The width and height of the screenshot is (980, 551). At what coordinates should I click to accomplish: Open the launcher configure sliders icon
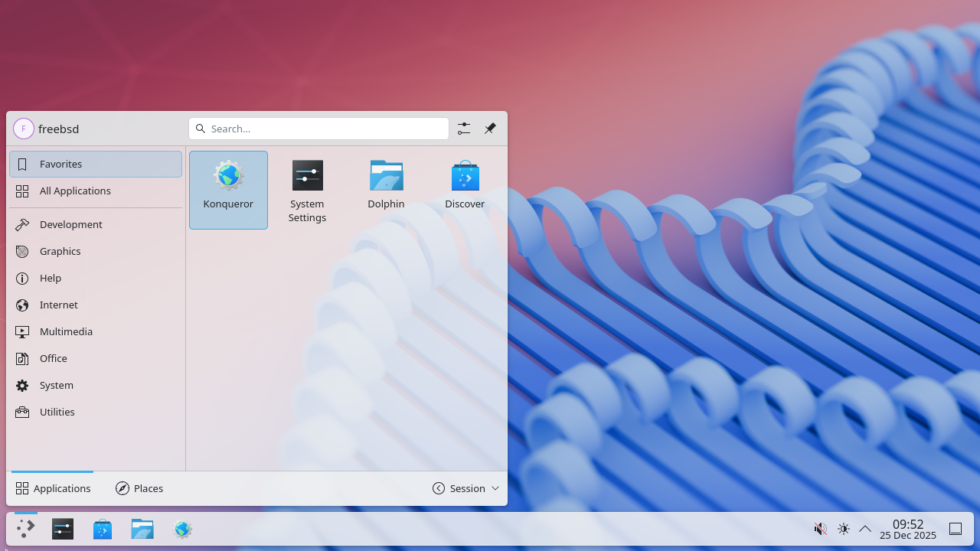point(464,129)
